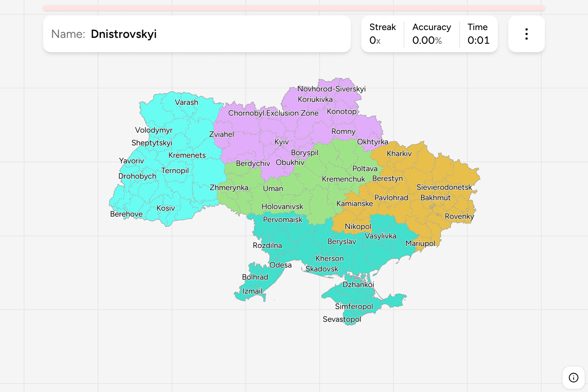Viewport: 588px width, 392px height.
Task: Click the Berehove label
Action: (x=126, y=214)
